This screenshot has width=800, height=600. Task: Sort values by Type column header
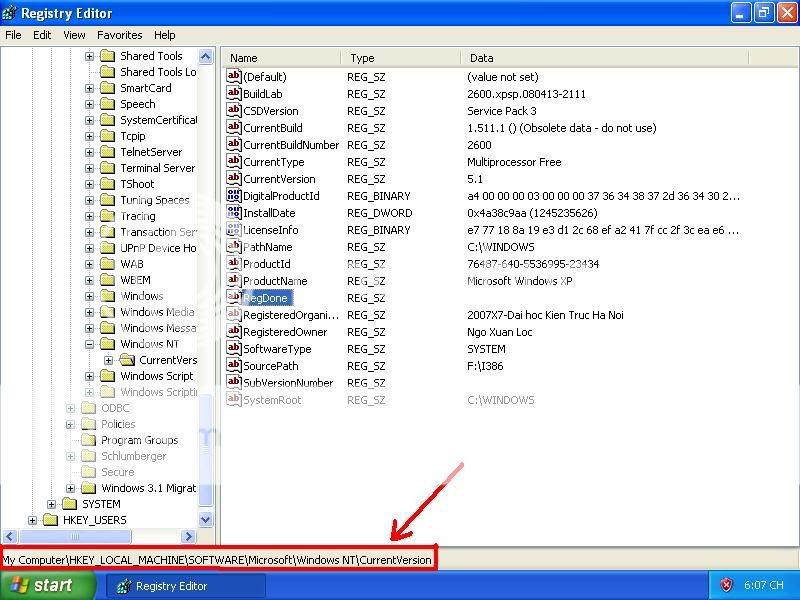[401, 58]
